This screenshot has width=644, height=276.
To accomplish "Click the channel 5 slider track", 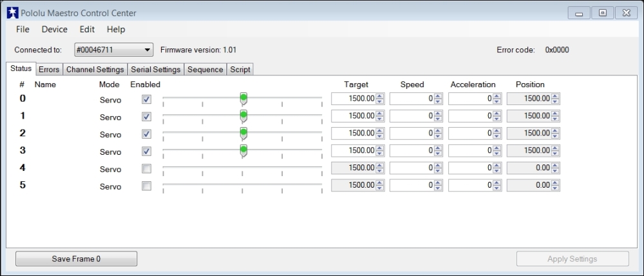I will click(242, 184).
